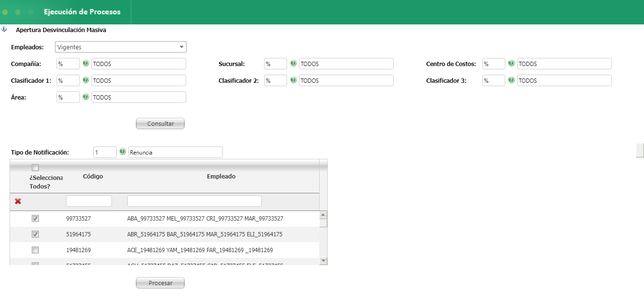This screenshot has height=300, width=644.
Task: Clear table filters with red X icon
Action: pos(18,201)
